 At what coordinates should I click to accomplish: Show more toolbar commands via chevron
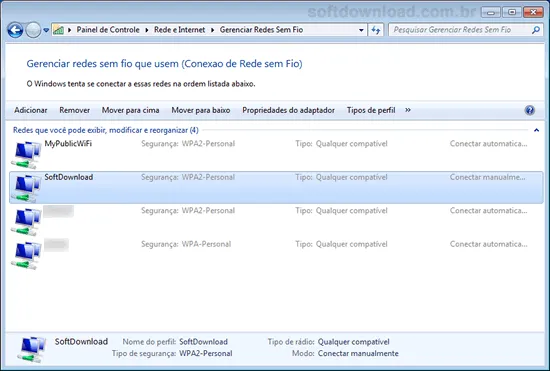coord(408,110)
